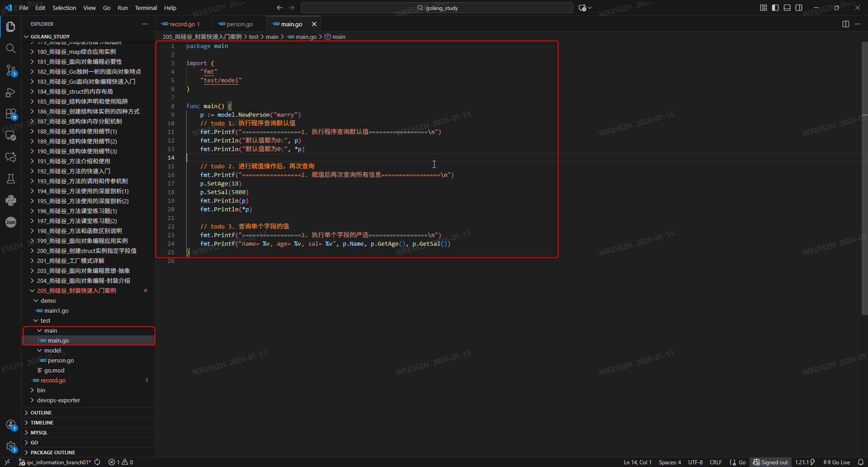Open the Selection menu
Screen dimensions: 868x467
click(x=64, y=8)
